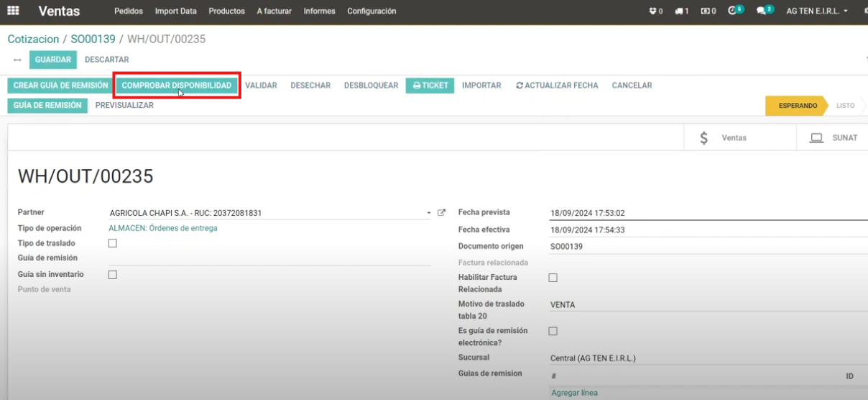The height and width of the screenshot is (400, 868).
Task: Enable Habilitar Factura Relacionada checkbox
Action: click(553, 278)
